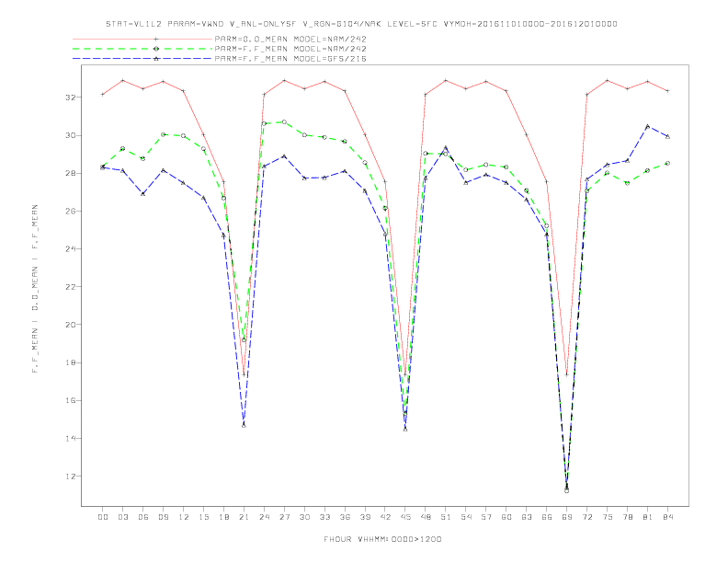Click x-axis forecast hour label 30
The height and width of the screenshot is (563, 728).
tap(304, 517)
